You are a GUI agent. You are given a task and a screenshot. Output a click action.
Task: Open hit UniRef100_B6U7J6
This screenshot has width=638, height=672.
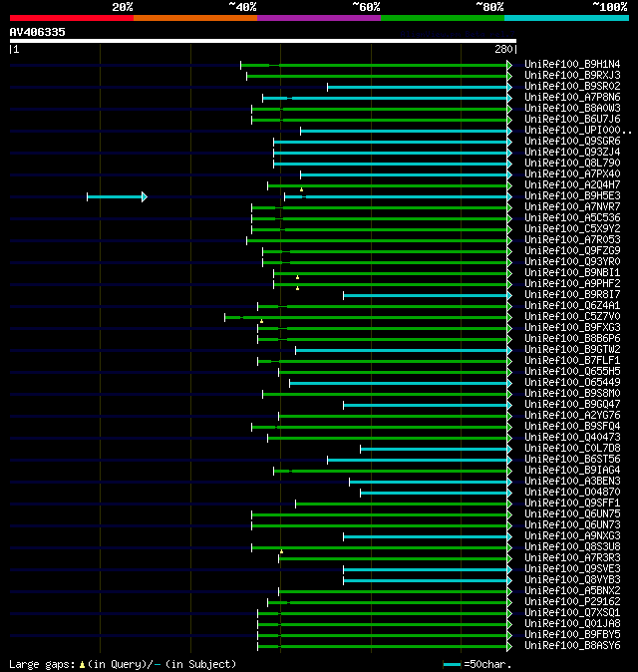(x=572, y=119)
